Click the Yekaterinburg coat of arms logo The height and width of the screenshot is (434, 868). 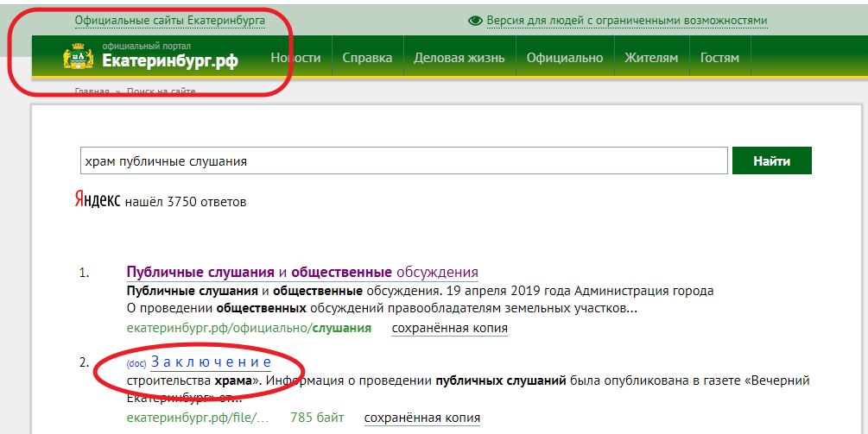[x=79, y=58]
